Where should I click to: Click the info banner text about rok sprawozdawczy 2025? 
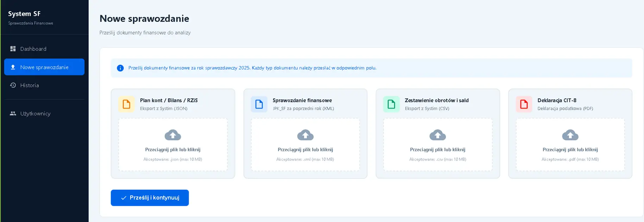(x=252, y=68)
